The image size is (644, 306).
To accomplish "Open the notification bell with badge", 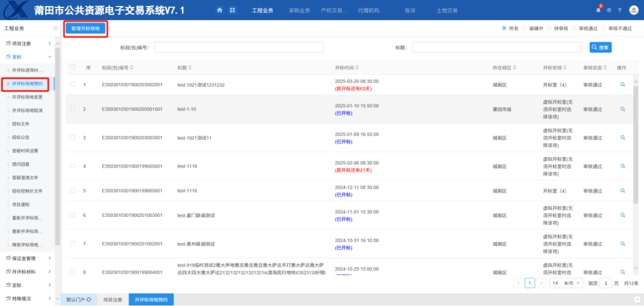I will click(598, 10).
